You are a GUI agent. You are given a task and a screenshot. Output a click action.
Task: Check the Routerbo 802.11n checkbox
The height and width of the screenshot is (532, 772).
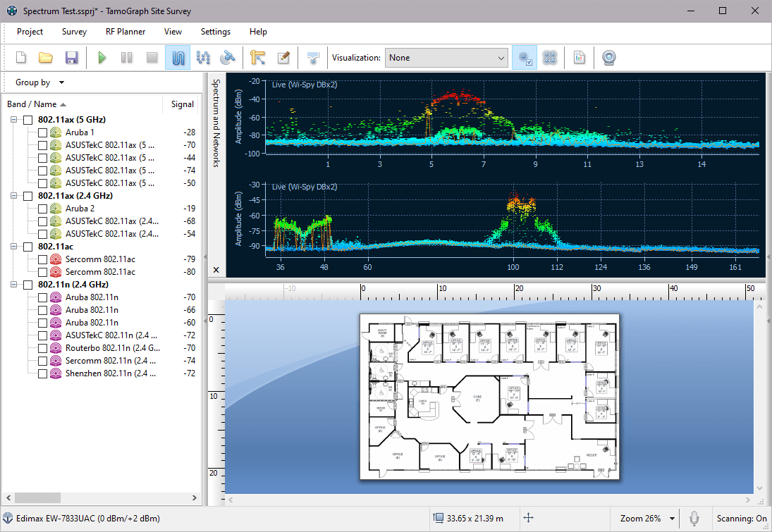click(x=42, y=348)
